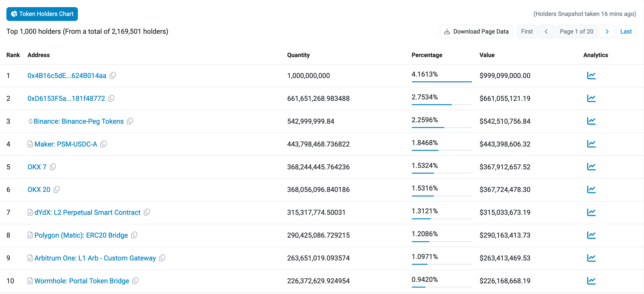Open analytics for Wormhole row
The width and height of the screenshot is (644, 294).
[x=591, y=280]
